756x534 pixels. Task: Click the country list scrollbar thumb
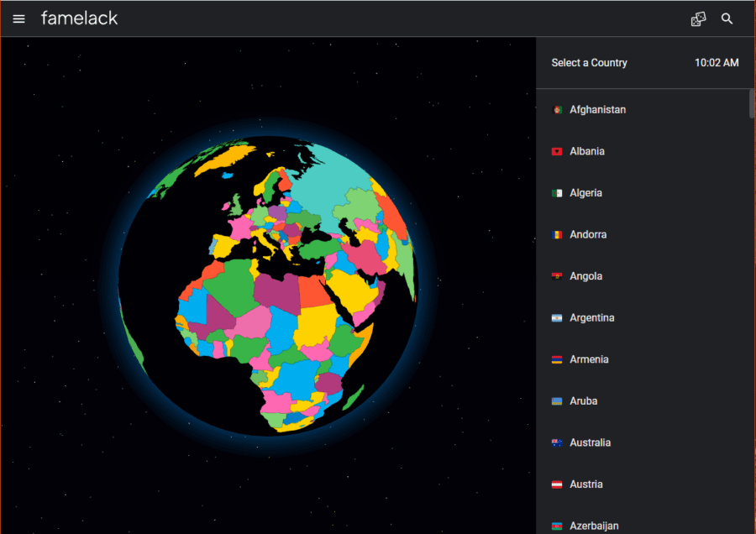click(x=752, y=104)
